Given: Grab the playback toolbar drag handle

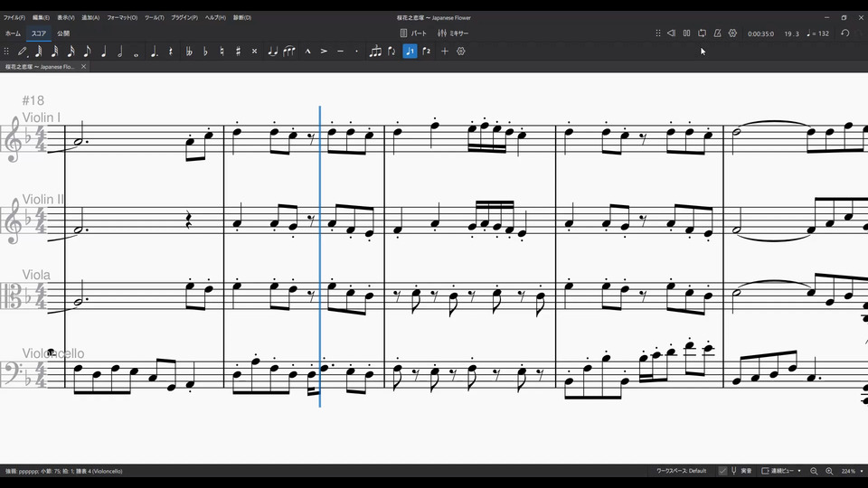Looking at the screenshot, I should click(x=657, y=33).
